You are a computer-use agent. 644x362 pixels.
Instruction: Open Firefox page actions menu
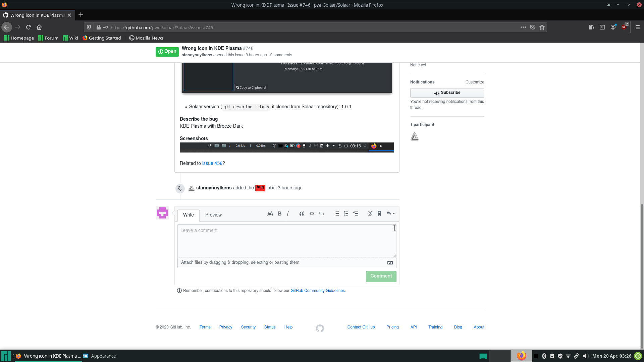523,27
